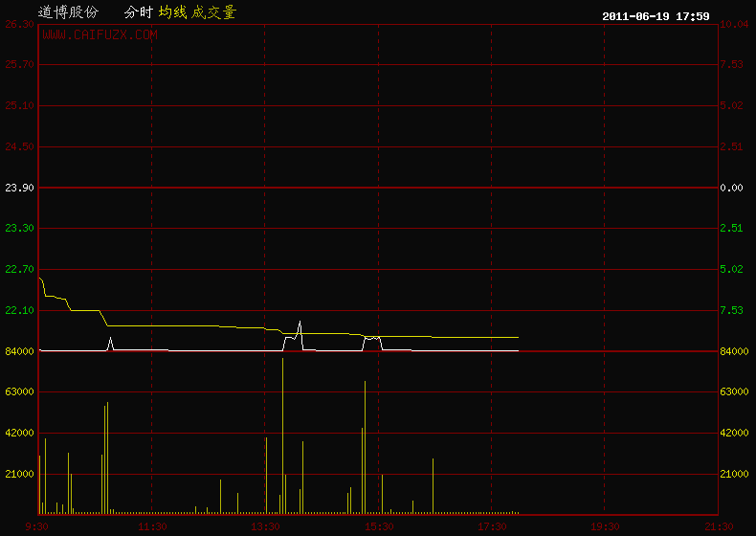Select the 13:30 time axis marker
The height and width of the screenshot is (536, 756).
[265, 526]
